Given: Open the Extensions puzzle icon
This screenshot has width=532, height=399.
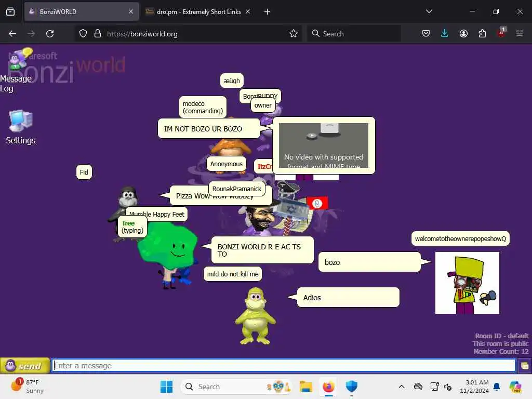Looking at the screenshot, I should 482,34.
